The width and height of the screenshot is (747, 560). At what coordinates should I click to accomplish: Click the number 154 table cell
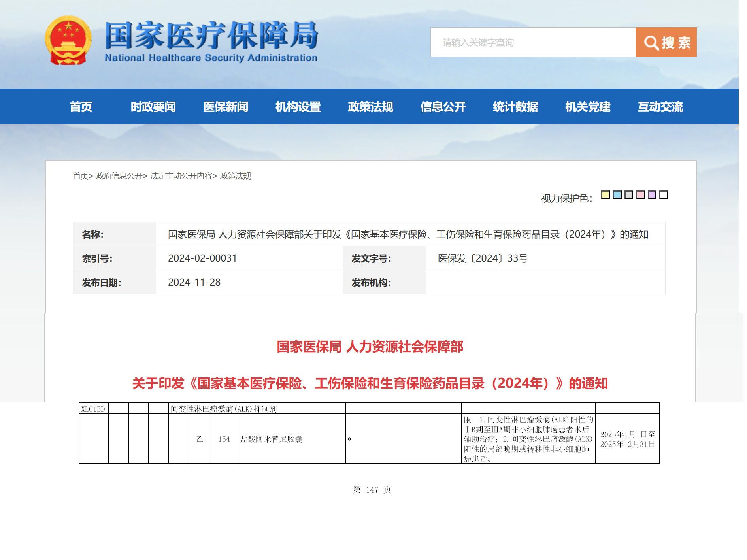(224, 439)
